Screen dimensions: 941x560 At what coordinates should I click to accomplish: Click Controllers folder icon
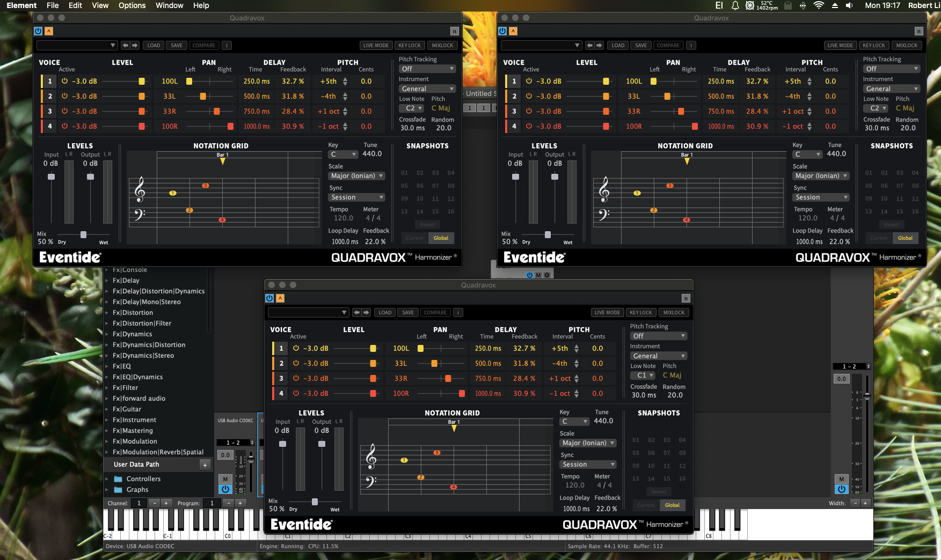pyautogui.click(x=118, y=479)
